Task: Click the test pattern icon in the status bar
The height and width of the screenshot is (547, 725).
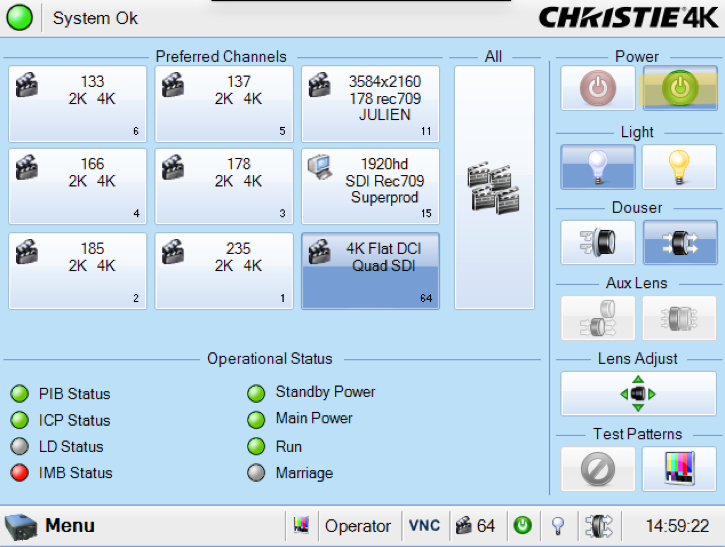Action: (x=301, y=526)
